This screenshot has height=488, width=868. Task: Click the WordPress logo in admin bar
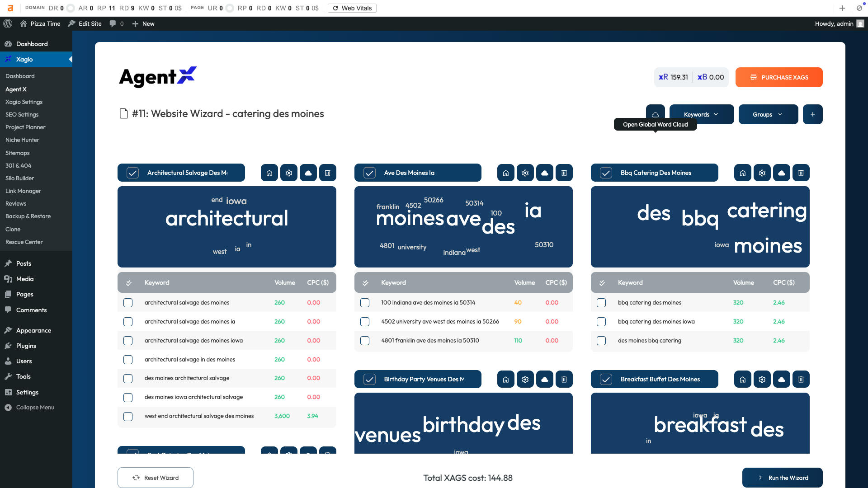coord(8,23)
